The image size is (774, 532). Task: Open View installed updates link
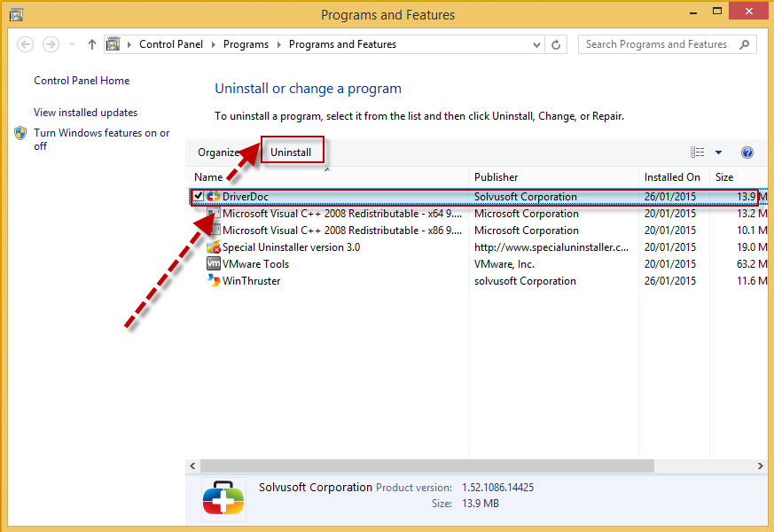(x=85, y=113)
